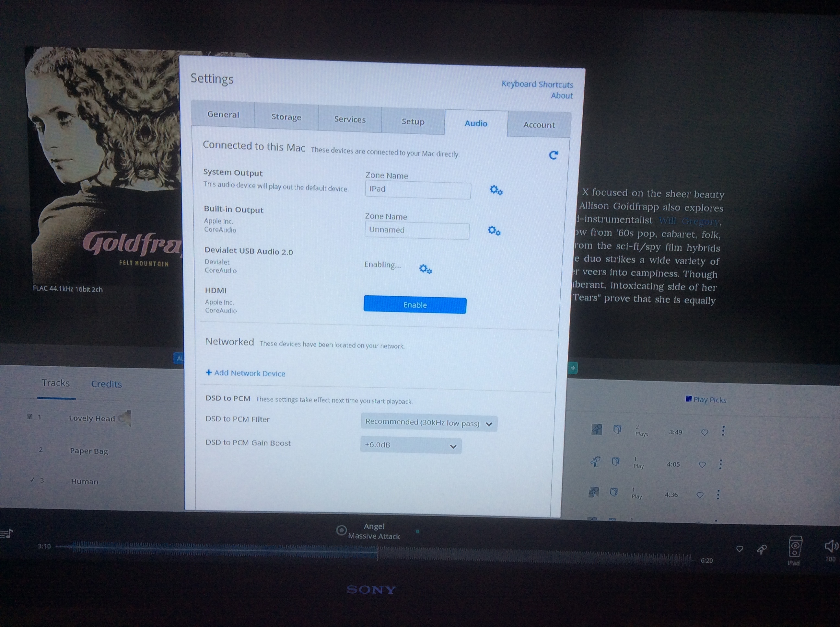Open Built-in Output device settings gear
The width and height of the screenshot is (840, 627).
point(494,230)
